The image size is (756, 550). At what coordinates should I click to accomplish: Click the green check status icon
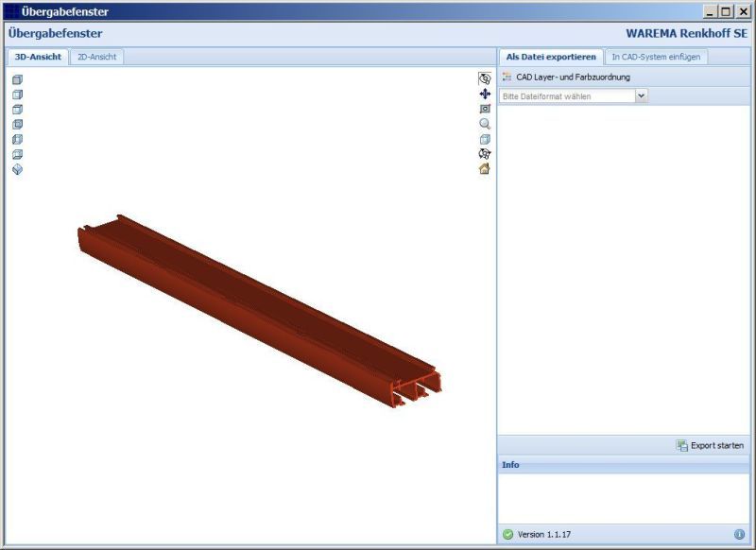507,534
